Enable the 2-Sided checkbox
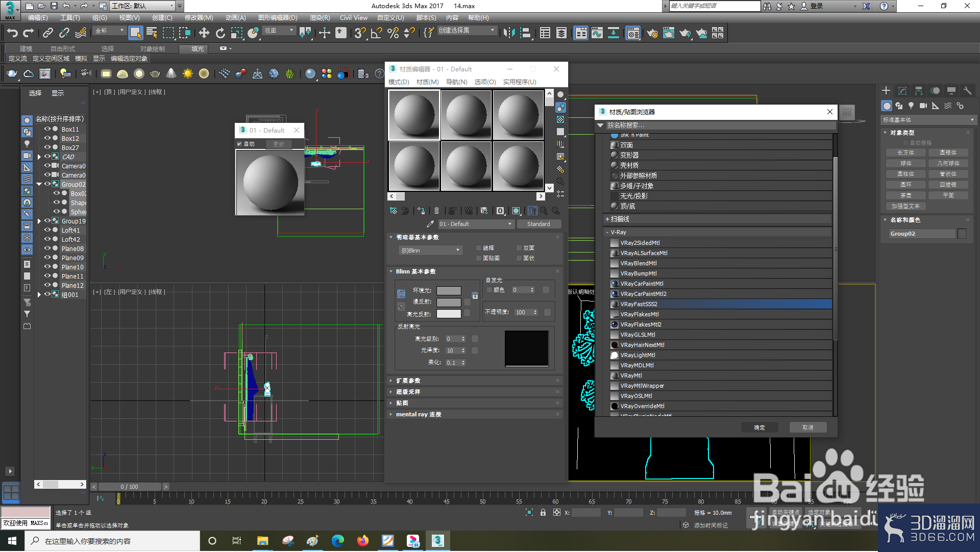The height and width of the screenshot is (552, 980). 519,248
